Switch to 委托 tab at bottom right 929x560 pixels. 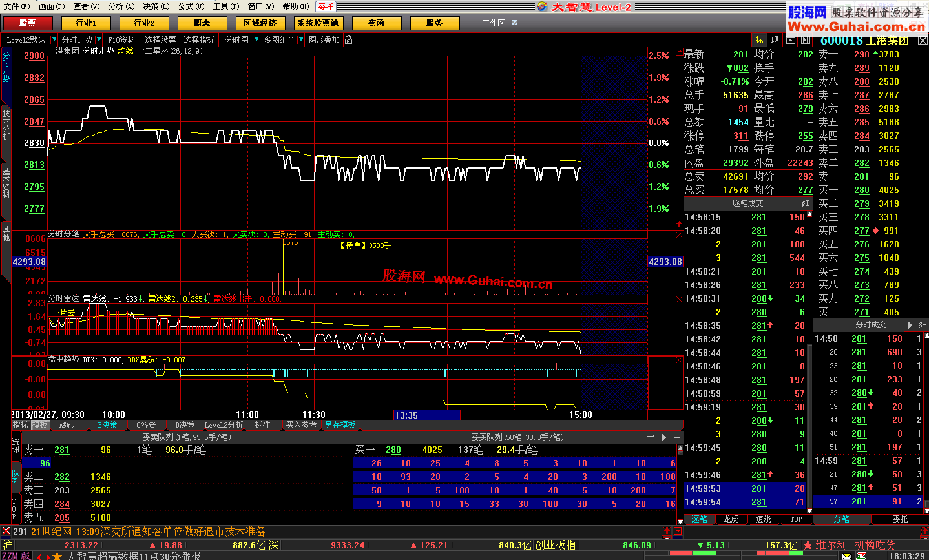900,519
